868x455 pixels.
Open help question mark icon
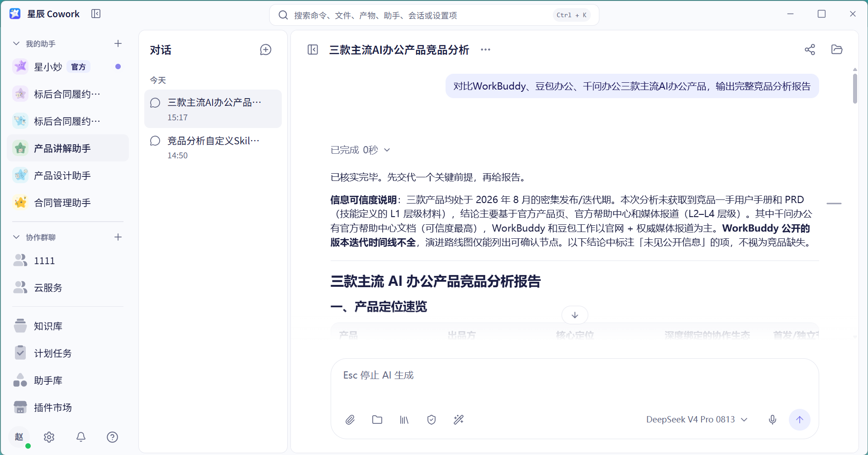[x=113, y=437]
